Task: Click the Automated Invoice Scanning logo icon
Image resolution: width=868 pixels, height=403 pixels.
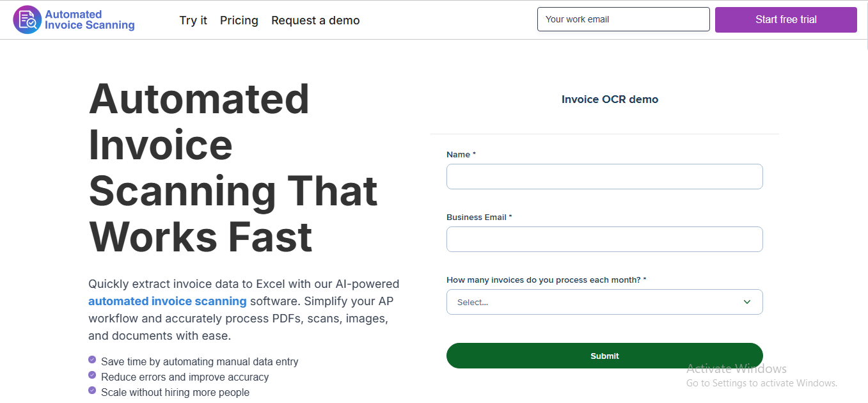Action: 27,20
